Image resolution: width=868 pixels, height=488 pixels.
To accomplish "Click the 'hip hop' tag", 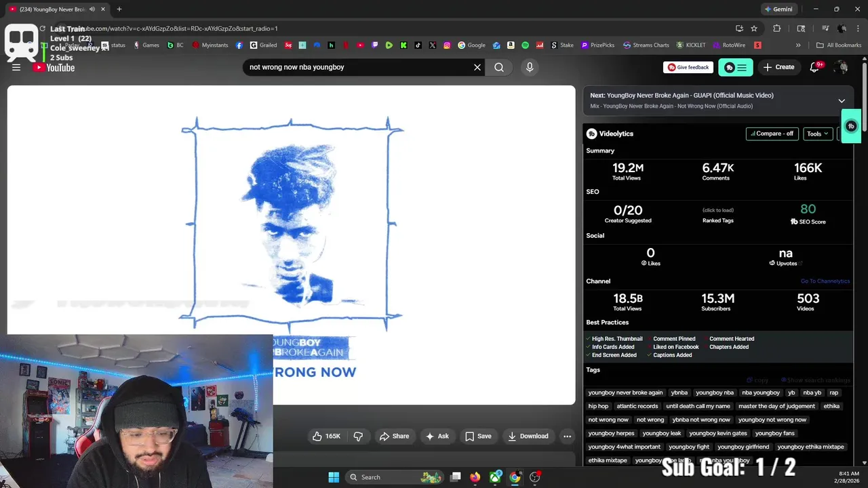I will coord(598,406).
